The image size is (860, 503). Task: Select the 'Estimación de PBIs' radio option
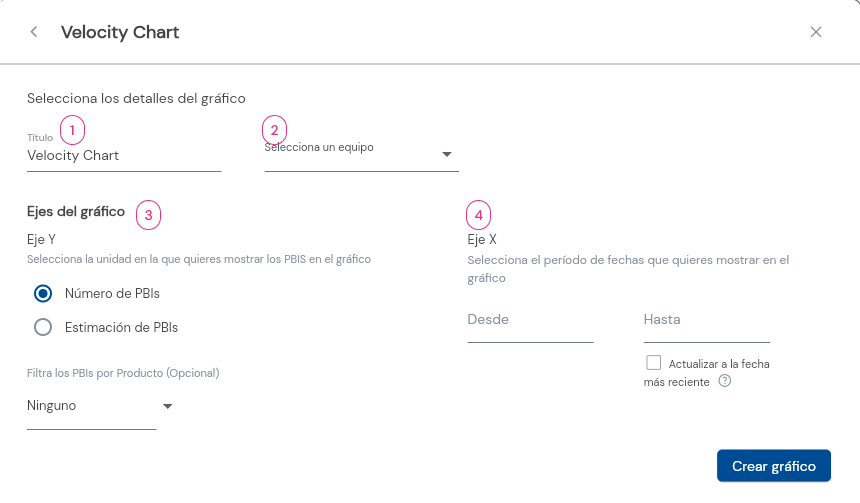[x=43, y=327]
